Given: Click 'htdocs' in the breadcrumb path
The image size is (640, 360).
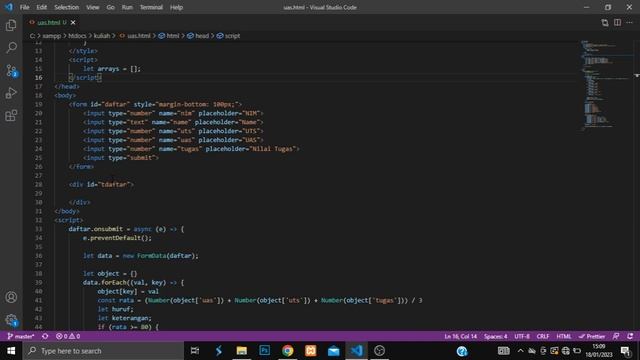Looking at the screenshot, I should coord(78,36).
